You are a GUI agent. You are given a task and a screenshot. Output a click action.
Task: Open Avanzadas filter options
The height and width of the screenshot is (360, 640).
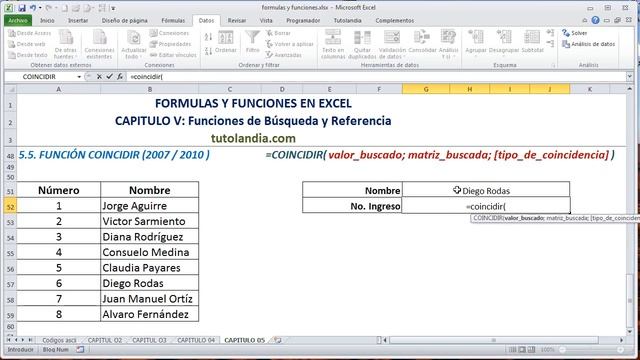pos(284,55)
